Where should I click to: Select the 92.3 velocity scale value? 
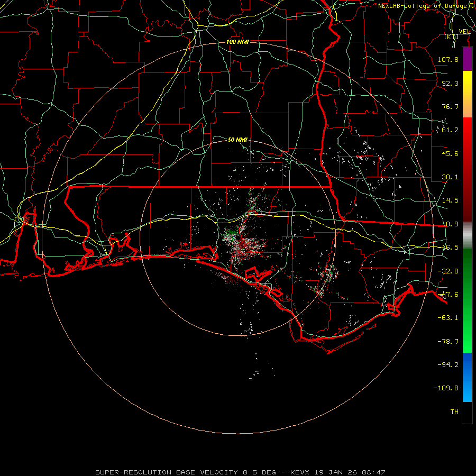point(450,83)
